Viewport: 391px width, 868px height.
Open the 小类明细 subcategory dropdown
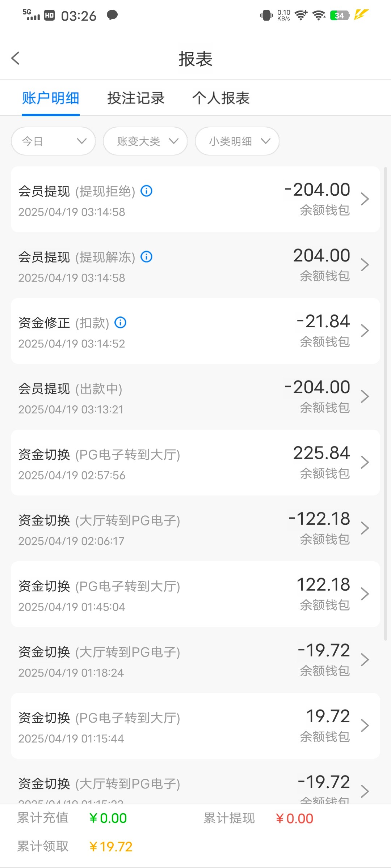[x=237, y=141]
